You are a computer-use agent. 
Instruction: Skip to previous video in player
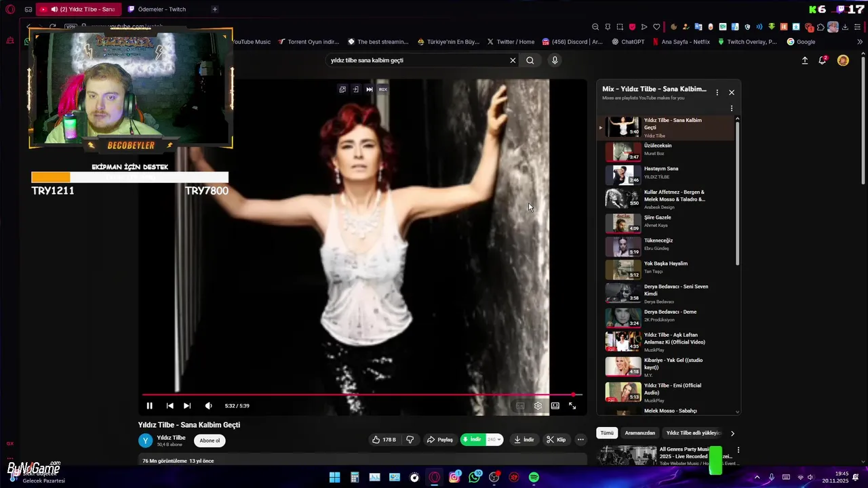pos(170,405)
